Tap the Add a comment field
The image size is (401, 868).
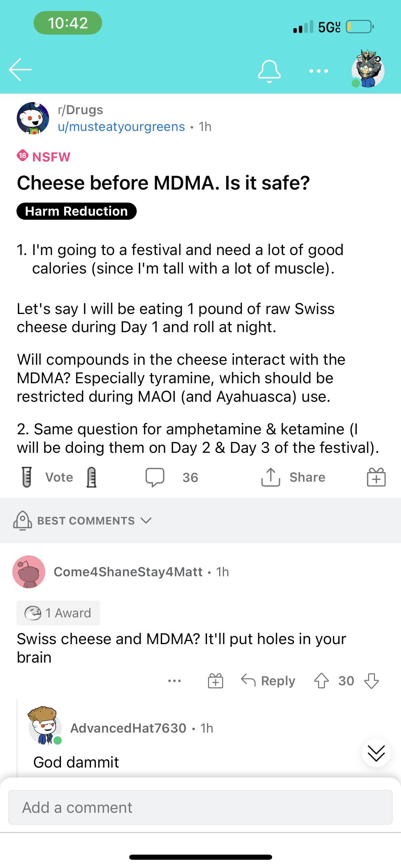200,808
